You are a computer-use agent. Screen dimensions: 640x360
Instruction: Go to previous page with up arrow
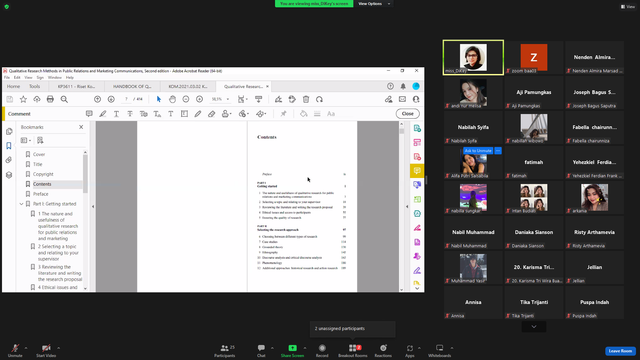tap(97, 99)
